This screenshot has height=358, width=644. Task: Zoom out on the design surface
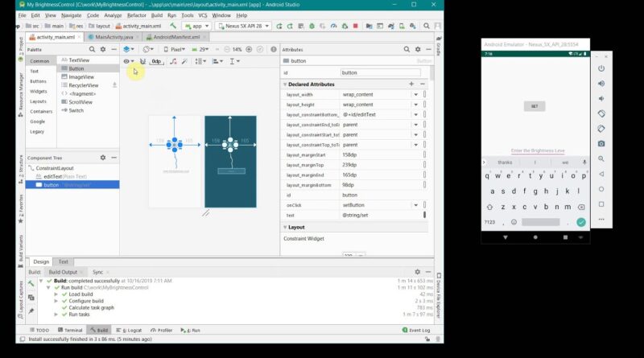coord(227,49)
